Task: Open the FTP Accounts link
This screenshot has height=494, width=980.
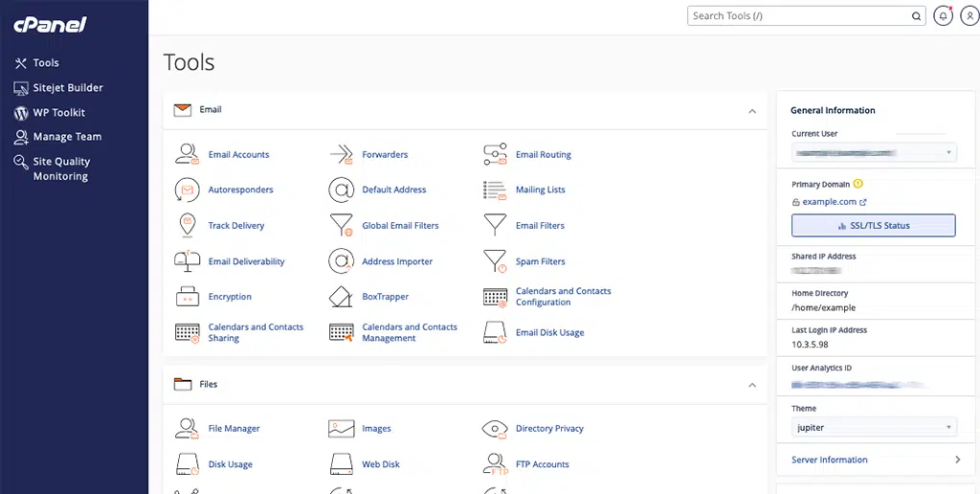Action: tap(543, 464)
